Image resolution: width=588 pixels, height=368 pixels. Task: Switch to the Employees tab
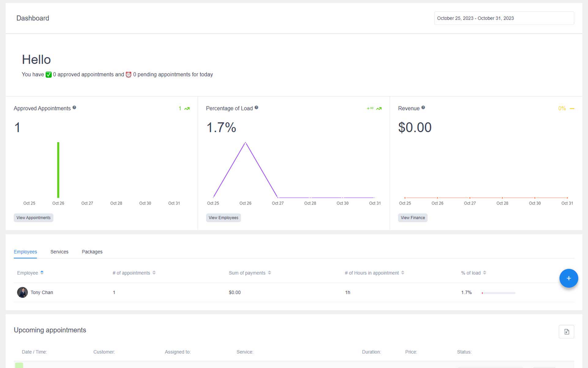(x=25, y=252)
